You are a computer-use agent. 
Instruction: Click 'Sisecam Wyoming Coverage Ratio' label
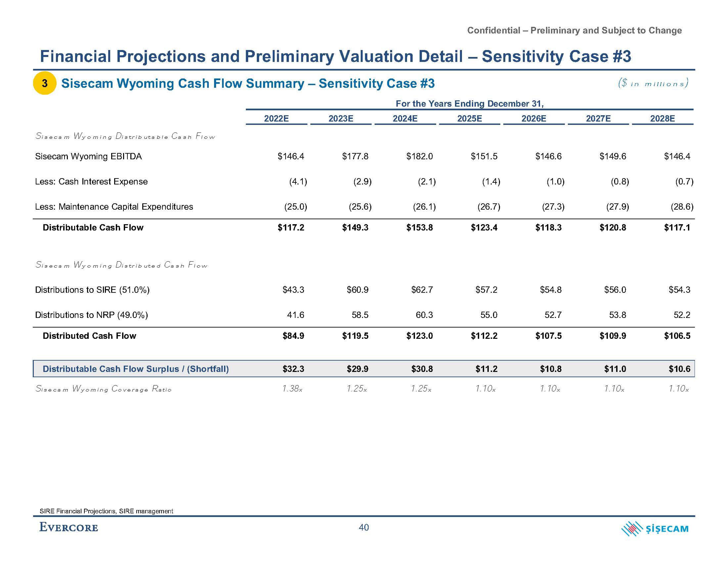103,389
